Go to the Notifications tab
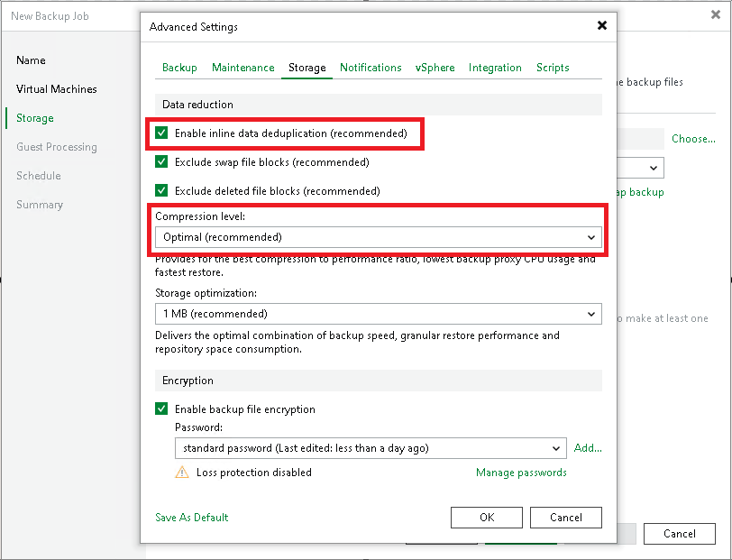The height and width of the screenshot is (560, 732). coord(371,68)
